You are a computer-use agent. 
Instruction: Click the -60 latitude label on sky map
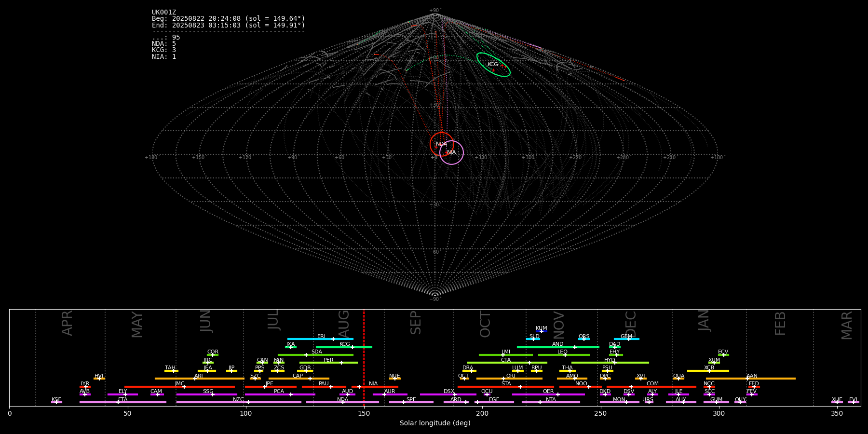[434, 252]
